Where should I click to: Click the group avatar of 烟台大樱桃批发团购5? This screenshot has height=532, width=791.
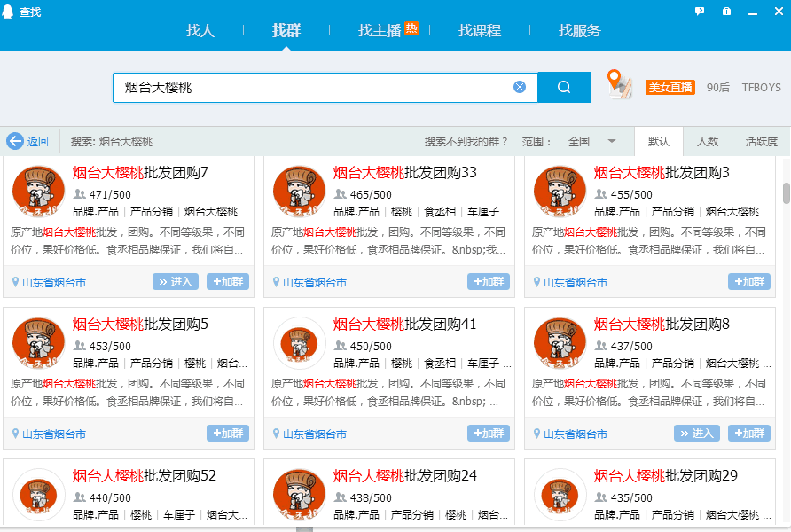(38, 342)
